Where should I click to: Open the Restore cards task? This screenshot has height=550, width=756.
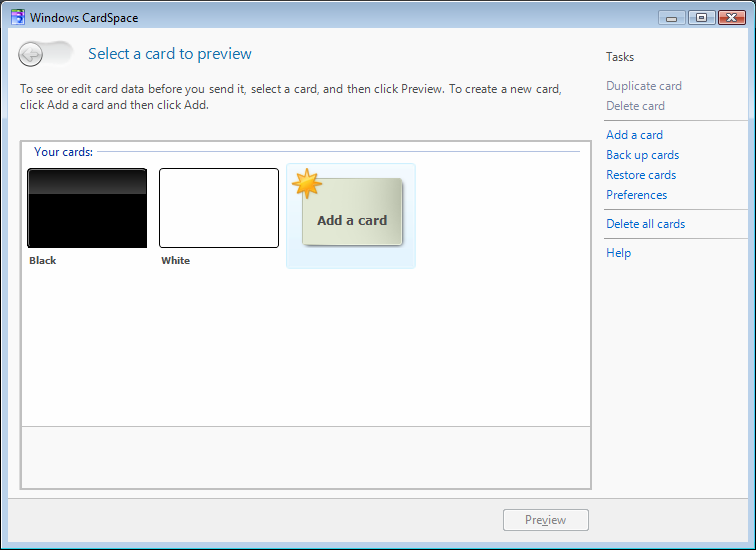click(x=641, y=175)
